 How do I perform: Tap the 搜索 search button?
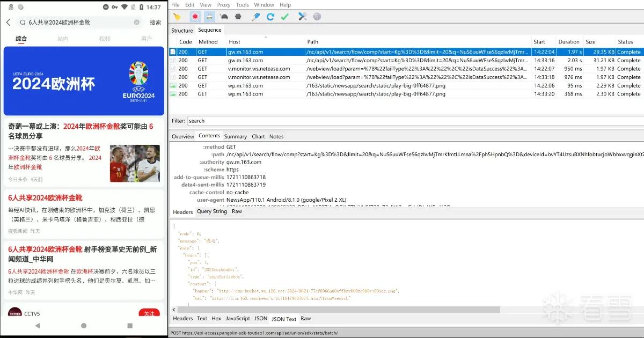156,23
